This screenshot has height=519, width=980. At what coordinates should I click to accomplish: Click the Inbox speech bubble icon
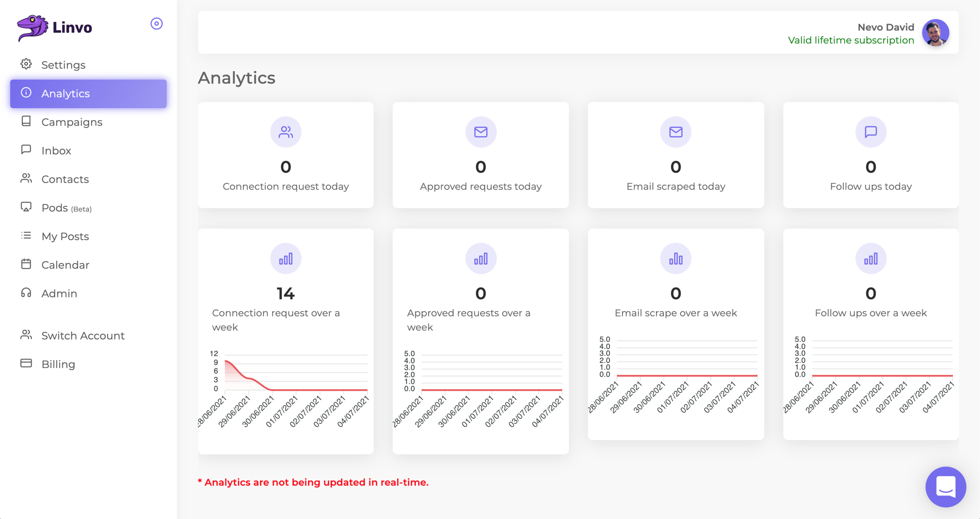click(26, 150)
